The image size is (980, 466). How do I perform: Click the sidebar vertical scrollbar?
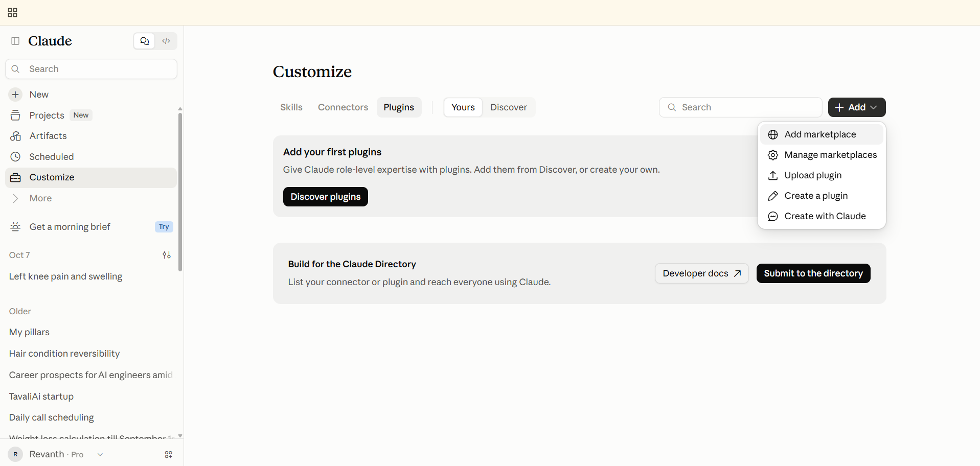(x=180, y=192)
